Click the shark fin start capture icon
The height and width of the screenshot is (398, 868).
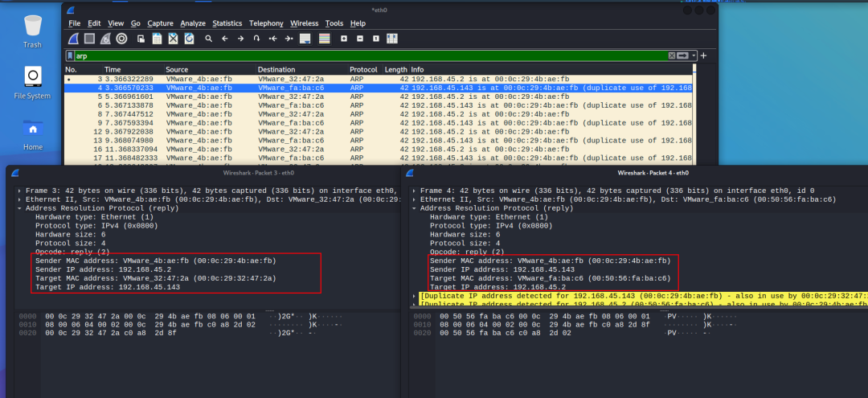(x=73, y=38)
